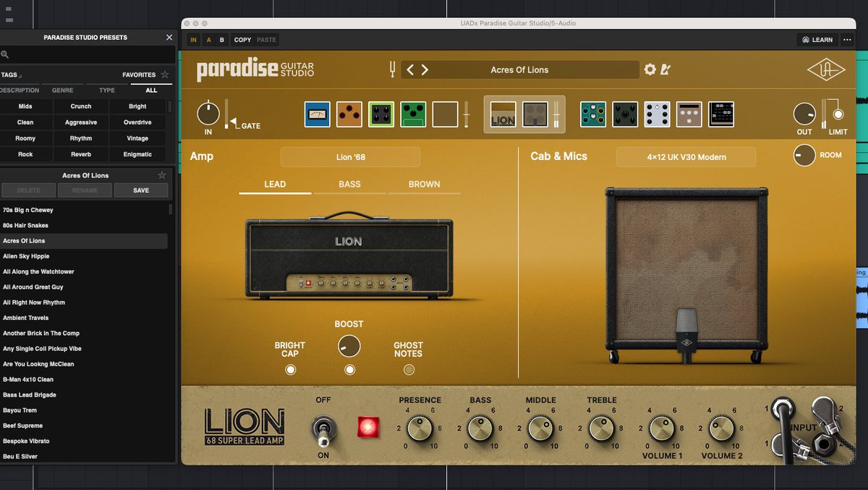Expand the Tags disclosure arrow
The height and width of the screenshot is (490, 868).
point(20,76)
